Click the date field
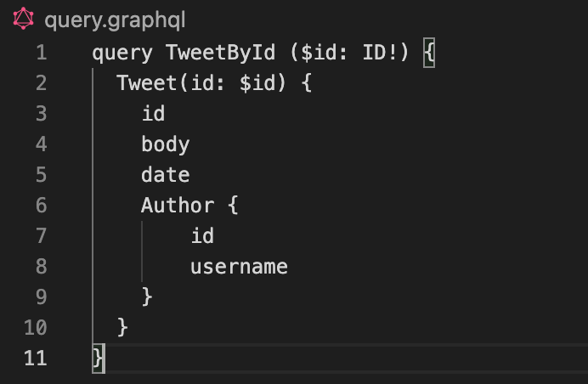Viewport: 588px width, 384px height. pyautogui.click(x=166, y=175)
